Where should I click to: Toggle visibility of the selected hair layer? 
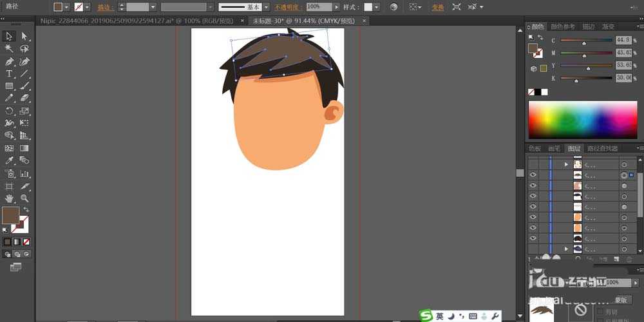(x=533, y=175)
